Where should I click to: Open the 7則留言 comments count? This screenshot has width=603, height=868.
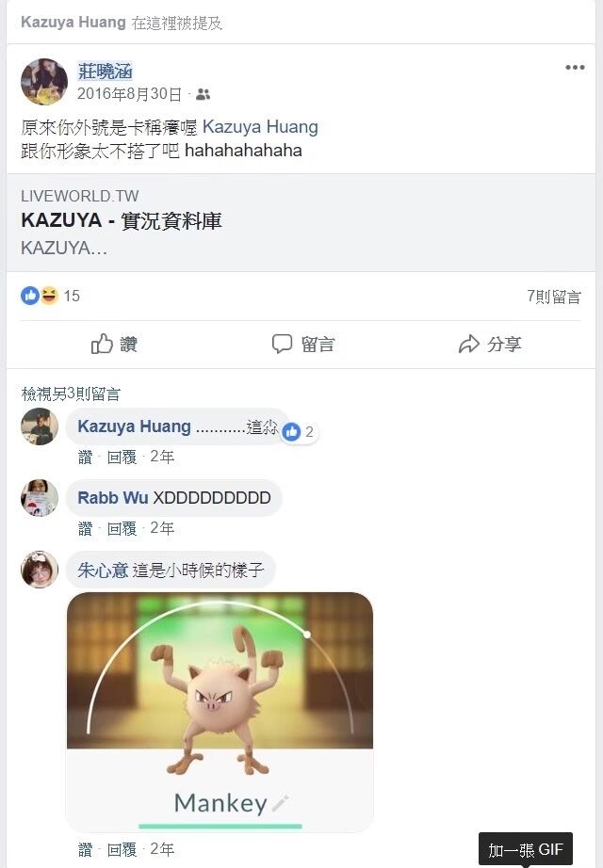pyautogui.click(x=553, y=297)
